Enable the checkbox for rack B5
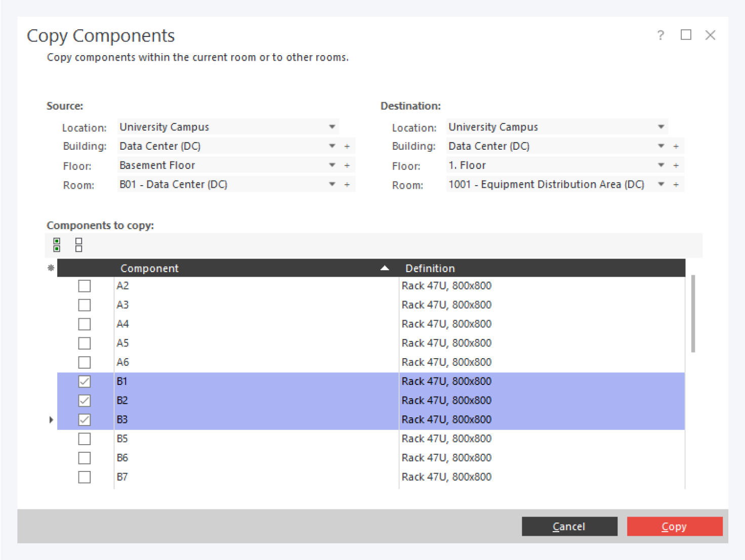745x560 pixels. [85, 439]
